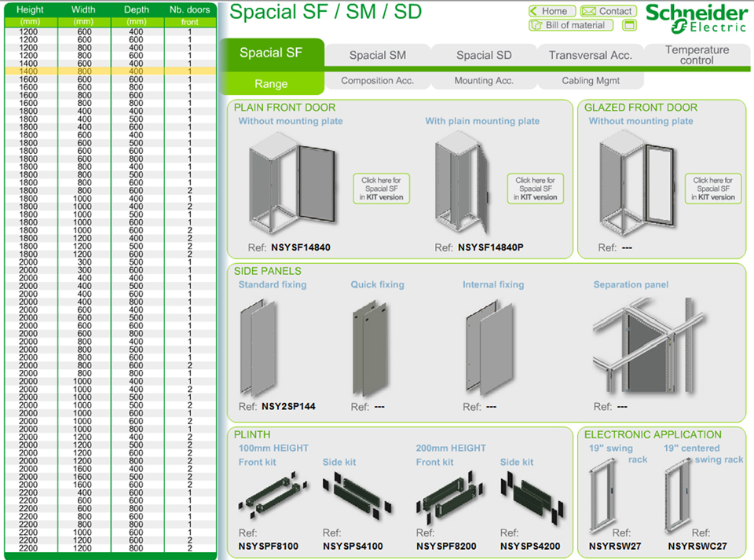Open Bill of material
Viewport: 754px width, 560px height.
coord(571,25)
